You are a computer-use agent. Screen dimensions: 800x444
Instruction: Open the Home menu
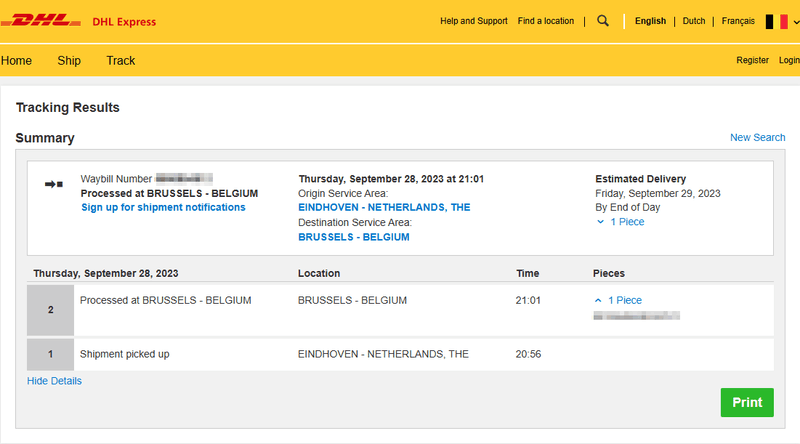click(x=16, y=61)
